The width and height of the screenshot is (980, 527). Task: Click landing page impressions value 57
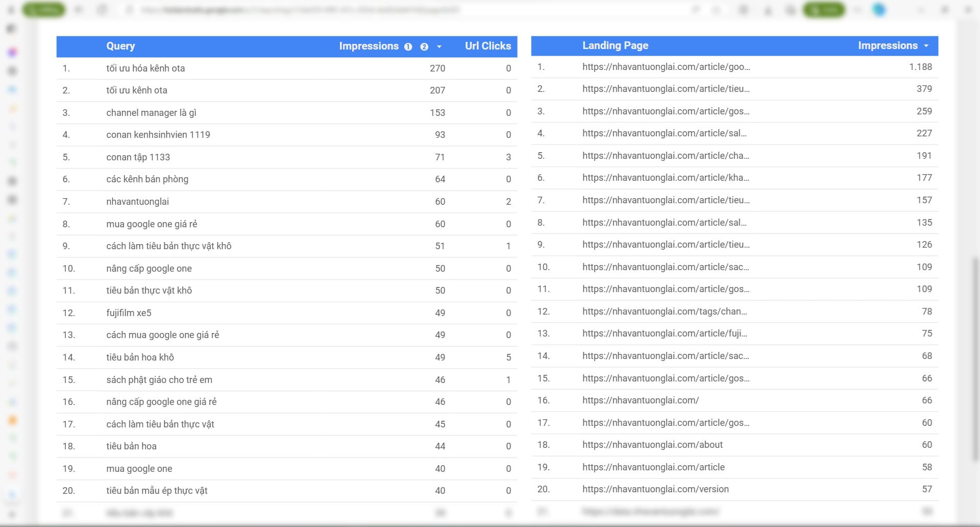[x=927, y=489]
